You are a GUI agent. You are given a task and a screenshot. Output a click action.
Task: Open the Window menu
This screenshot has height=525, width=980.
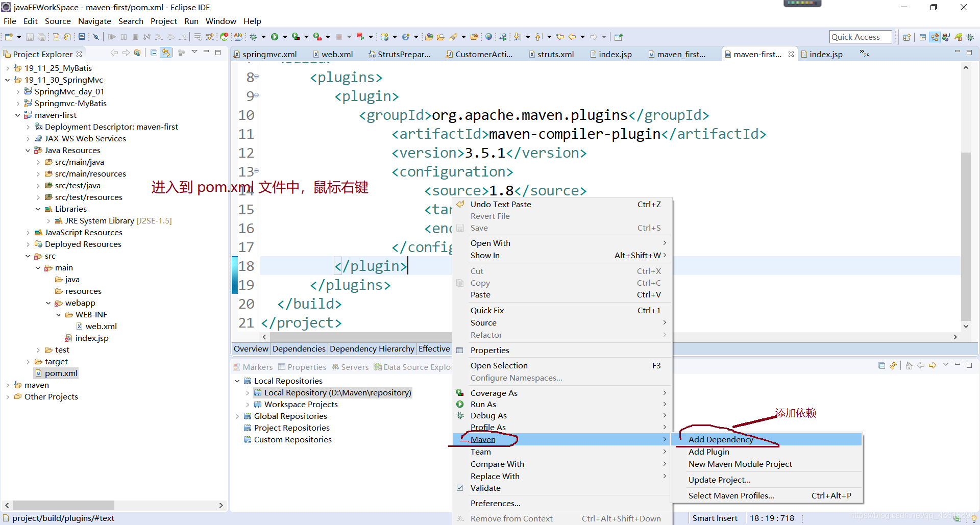click(220, 21)
